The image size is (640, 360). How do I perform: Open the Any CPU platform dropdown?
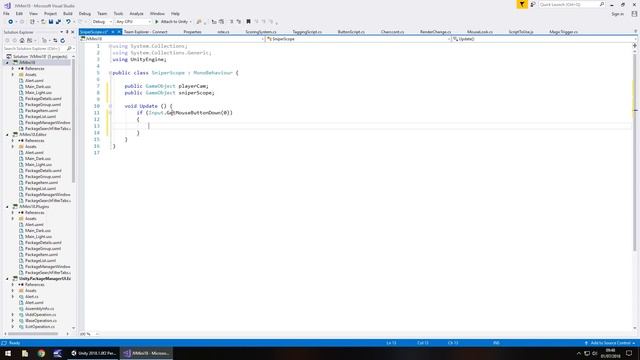coord(133,22)
